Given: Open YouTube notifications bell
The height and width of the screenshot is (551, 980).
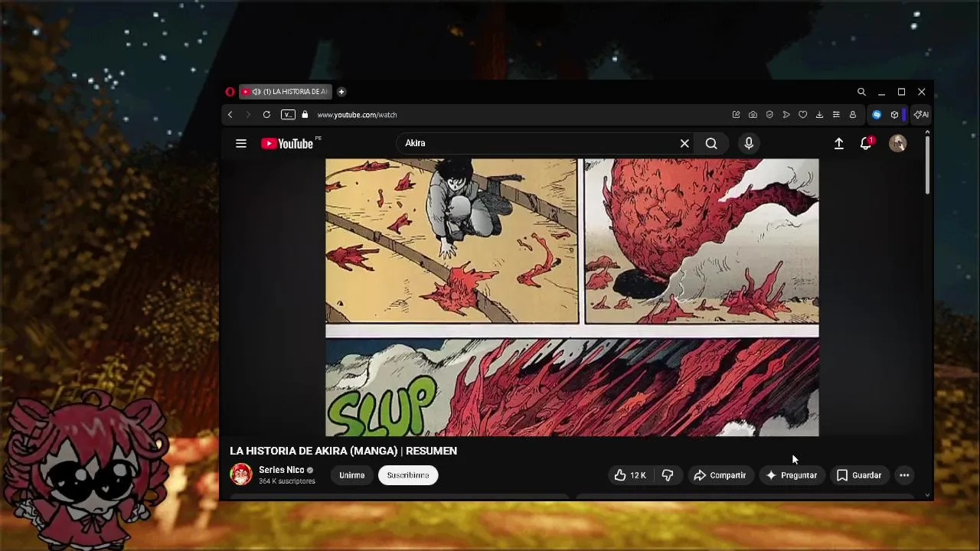Looking at the screenshot, I should [x=866, y=143].
